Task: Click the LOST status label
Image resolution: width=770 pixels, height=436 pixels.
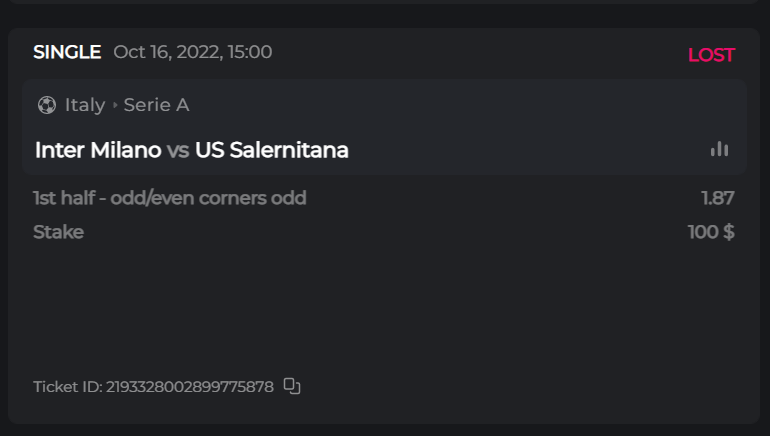Action: click(x=711, y=55)
